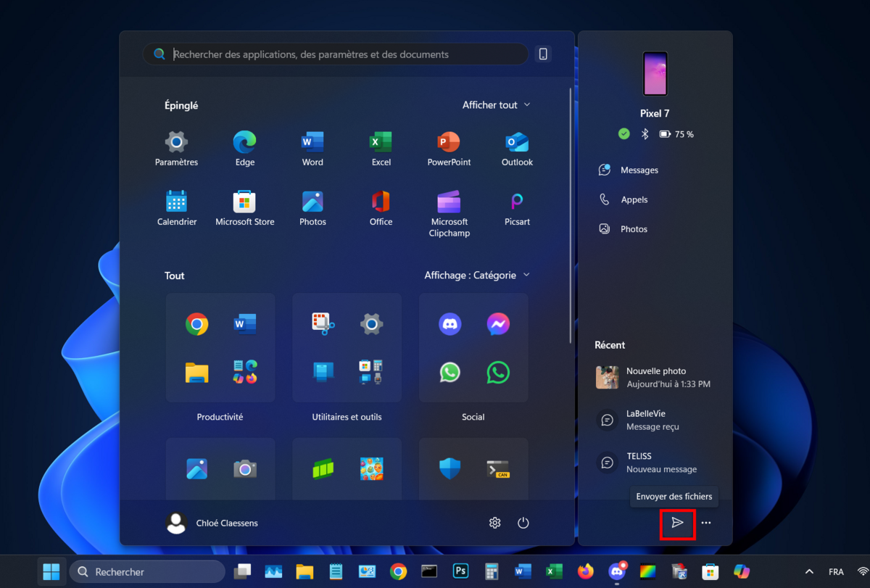This screenshot has height=588, width=870.
Task: Open the Wi-Fi network tray icon
Action: pyautogui.click(x=863, y=572)
